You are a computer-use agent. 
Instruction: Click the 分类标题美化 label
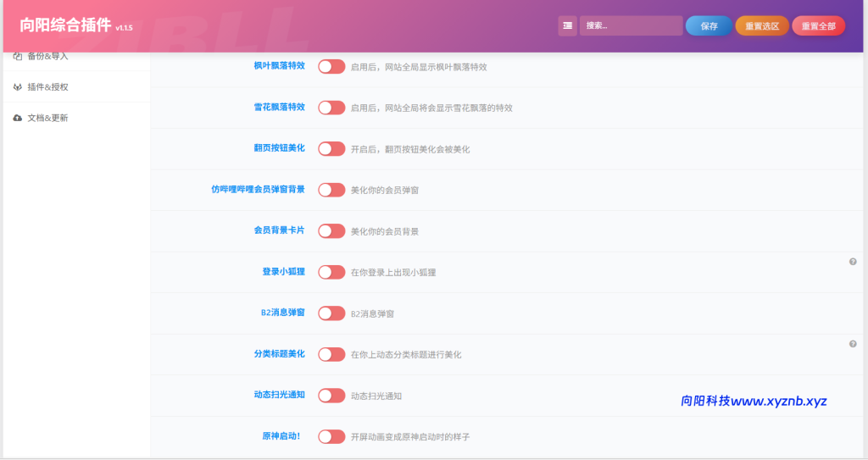279,353
